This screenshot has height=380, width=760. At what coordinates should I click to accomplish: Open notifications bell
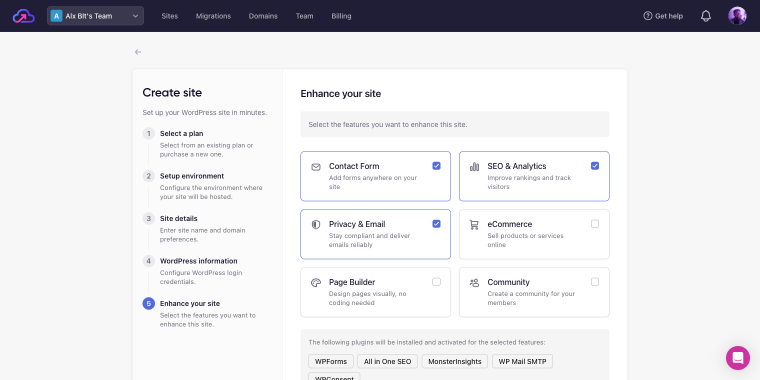tap(706, 16)
